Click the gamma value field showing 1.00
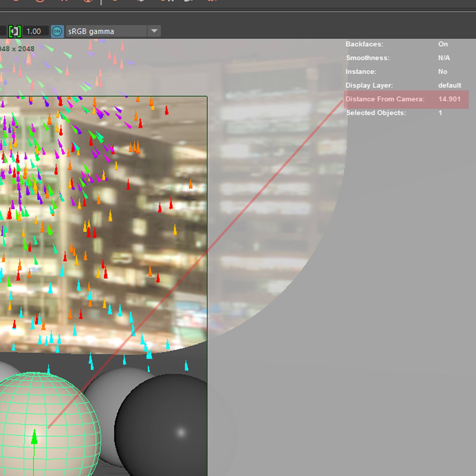476x476 pixels. [34, 32]
